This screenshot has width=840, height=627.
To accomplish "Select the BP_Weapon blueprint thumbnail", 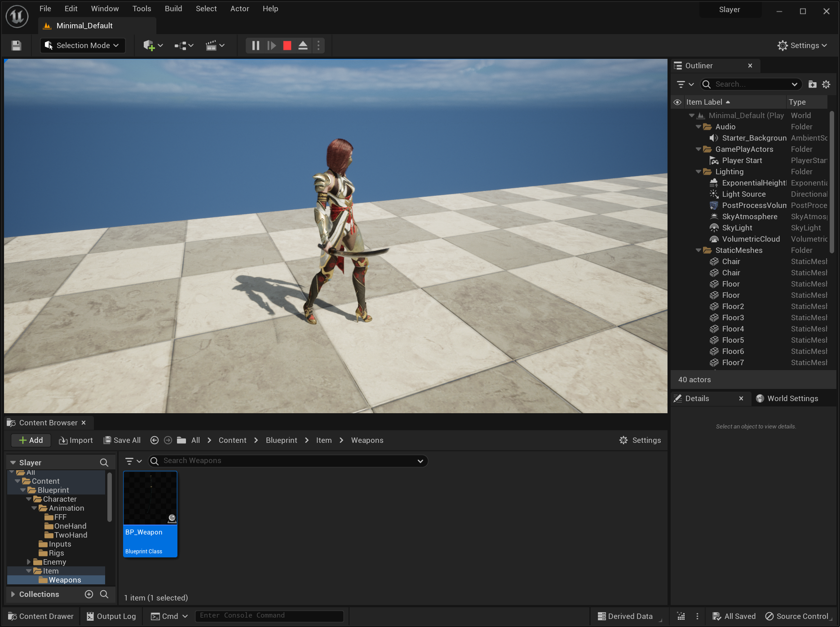I will coord(150,514).
